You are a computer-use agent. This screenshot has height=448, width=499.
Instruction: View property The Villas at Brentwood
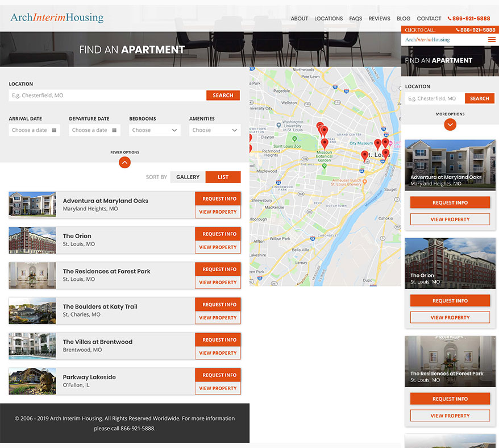click(x=218, y=353)
